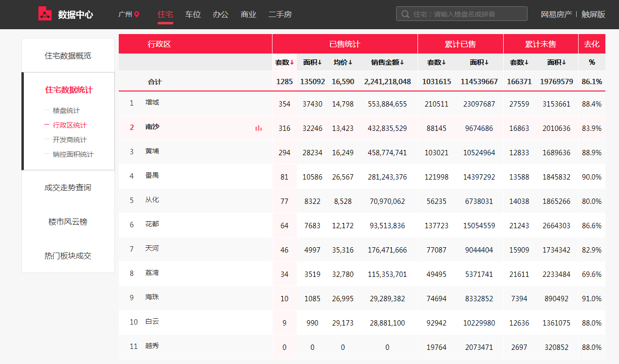619x364 pixels.
Task: Select 开发商统计 in the sidebar
Action: click(70, 140)
